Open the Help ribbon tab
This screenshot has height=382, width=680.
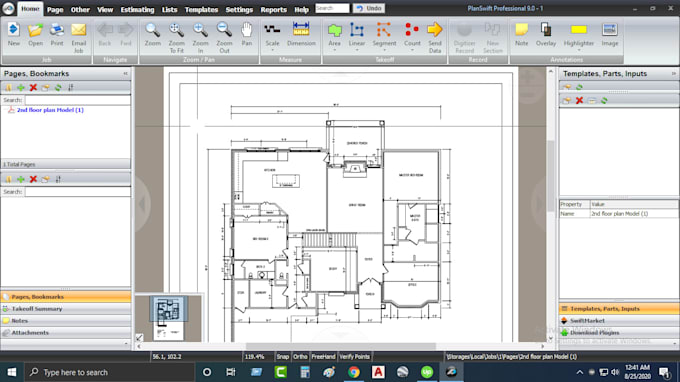pyautogui.click(x=301, y=9)
